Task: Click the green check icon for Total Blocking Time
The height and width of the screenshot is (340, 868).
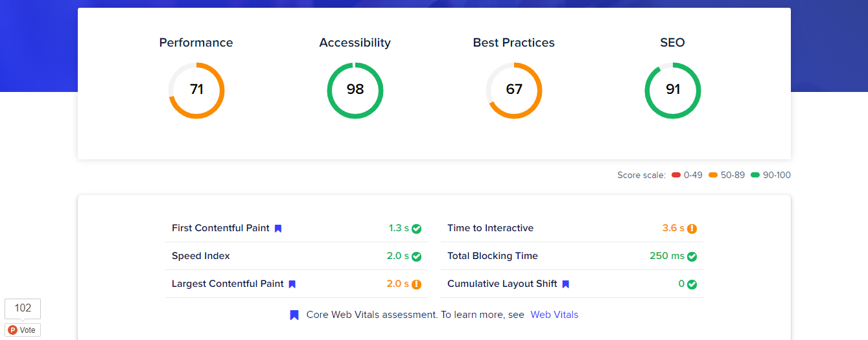Action: point(692,256)
